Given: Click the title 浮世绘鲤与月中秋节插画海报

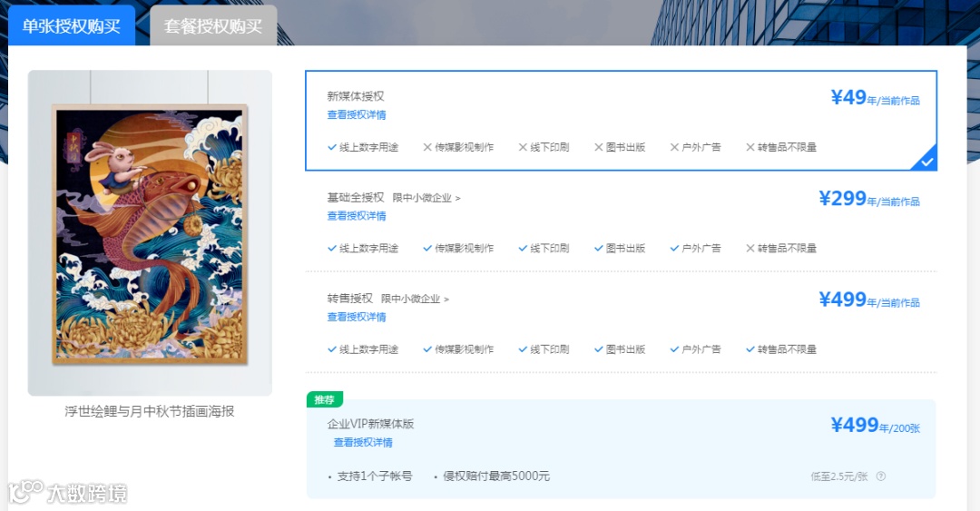Looking at the screenshot, I should (150, 411).
